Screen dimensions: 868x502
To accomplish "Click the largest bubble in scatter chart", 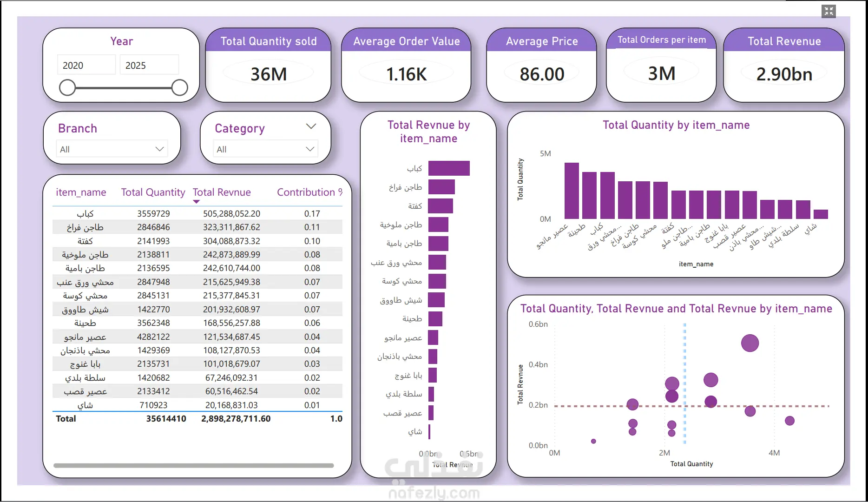I will click(750, 343).
